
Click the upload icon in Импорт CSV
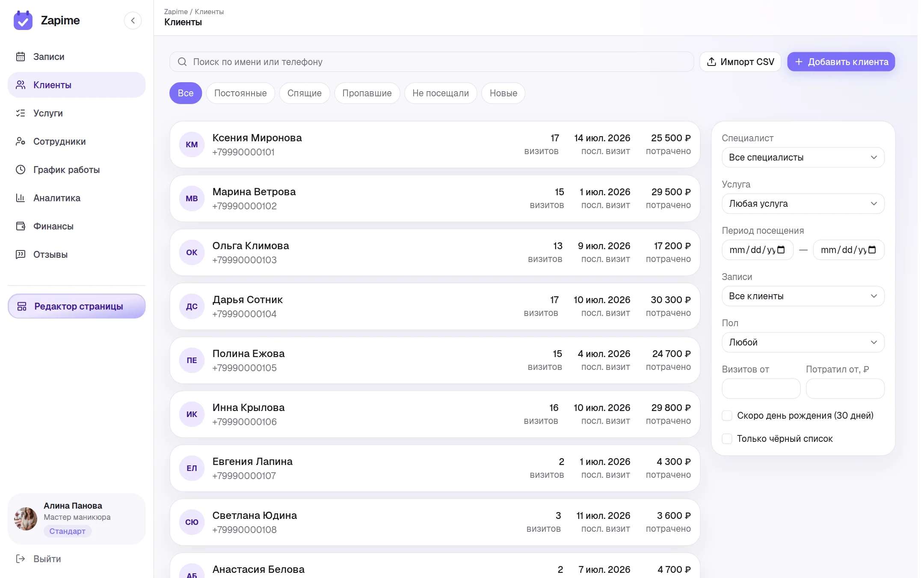(711, 62)
